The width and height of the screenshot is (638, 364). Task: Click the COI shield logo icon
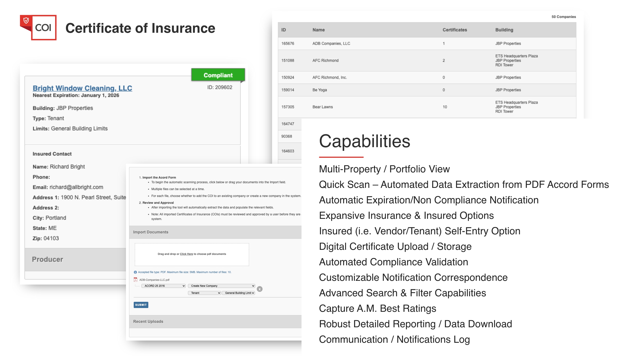point(38,27)
